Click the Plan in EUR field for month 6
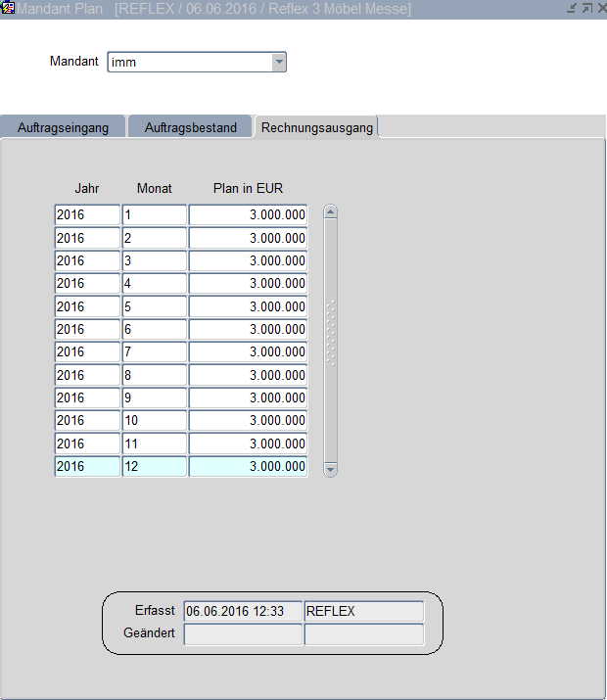Image resolution: width=607 pixels, height=700 pixels. [x=248, y=330]
